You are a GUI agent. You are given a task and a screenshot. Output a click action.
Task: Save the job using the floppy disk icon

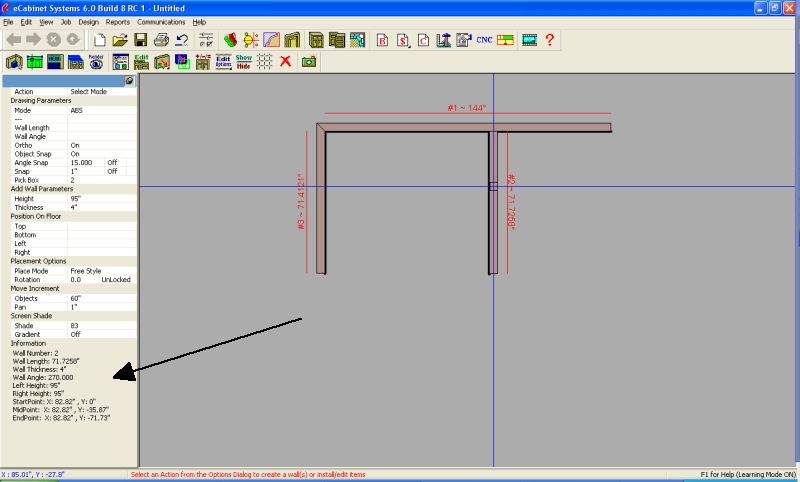(x=141, y=40)
